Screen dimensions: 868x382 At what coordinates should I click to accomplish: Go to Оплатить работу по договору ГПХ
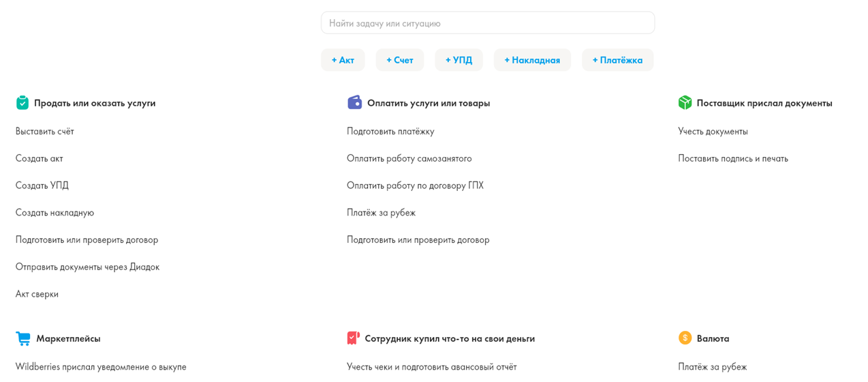415,186
